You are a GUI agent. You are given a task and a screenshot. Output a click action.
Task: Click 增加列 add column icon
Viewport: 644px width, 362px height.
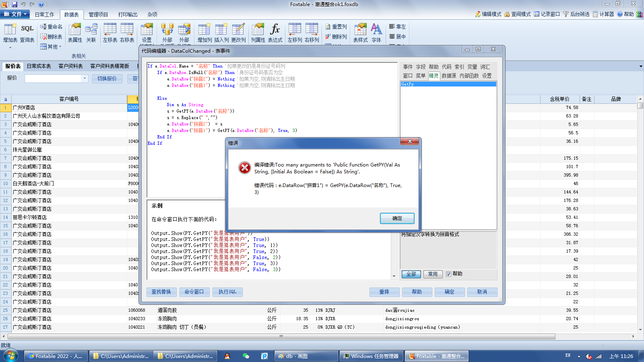coord(204,33)
